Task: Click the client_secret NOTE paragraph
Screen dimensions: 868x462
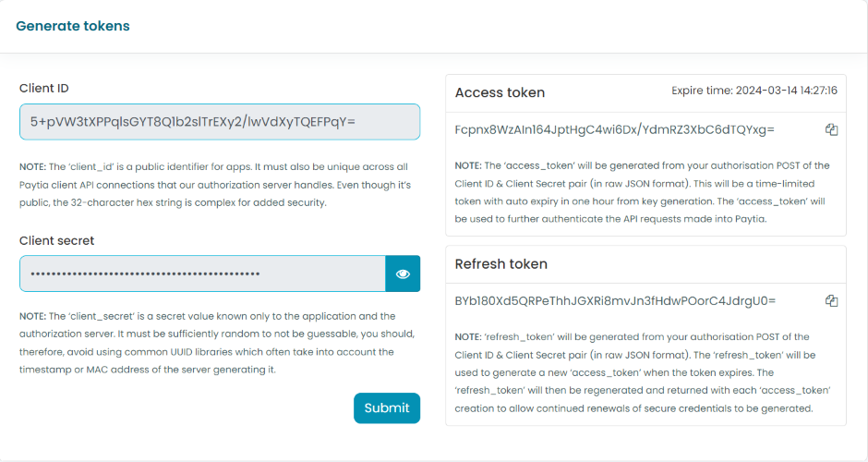Action: pyautogui.click(x=217, y=343)
